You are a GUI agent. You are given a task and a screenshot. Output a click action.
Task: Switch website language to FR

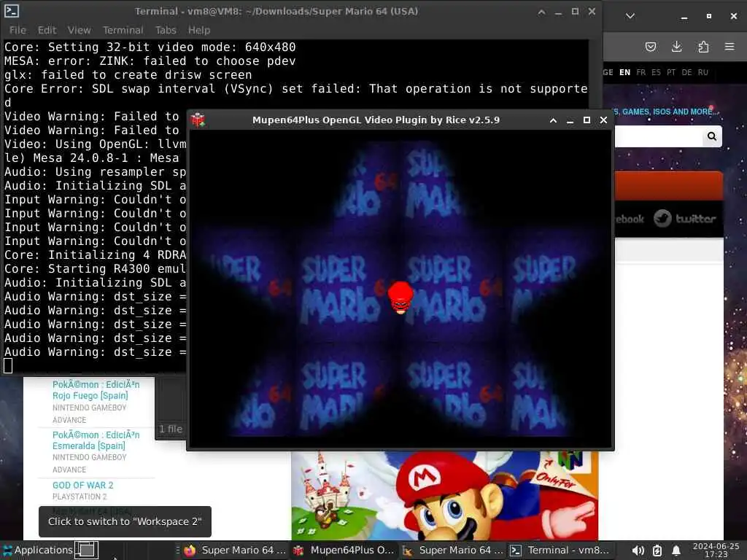coord(640,72)
